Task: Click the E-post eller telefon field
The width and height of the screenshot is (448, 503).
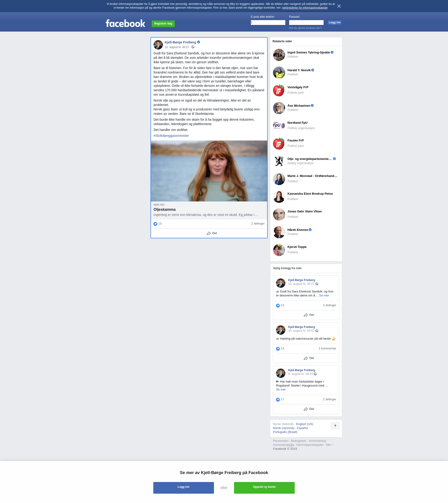Action: coord(268,22)
